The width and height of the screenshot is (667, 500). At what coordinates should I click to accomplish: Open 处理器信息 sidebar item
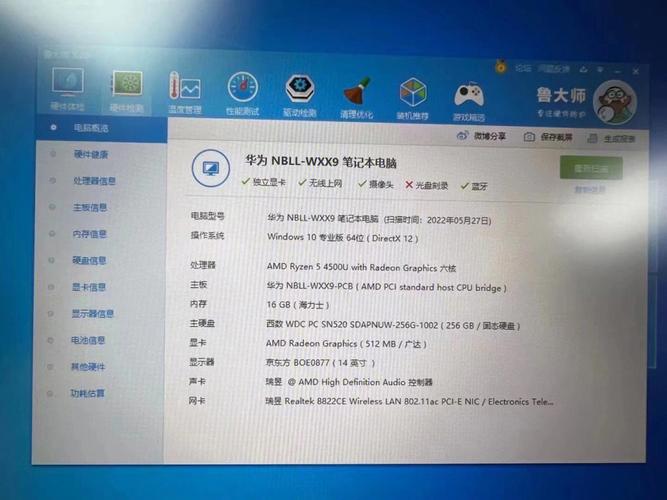[x=94, y=181]
